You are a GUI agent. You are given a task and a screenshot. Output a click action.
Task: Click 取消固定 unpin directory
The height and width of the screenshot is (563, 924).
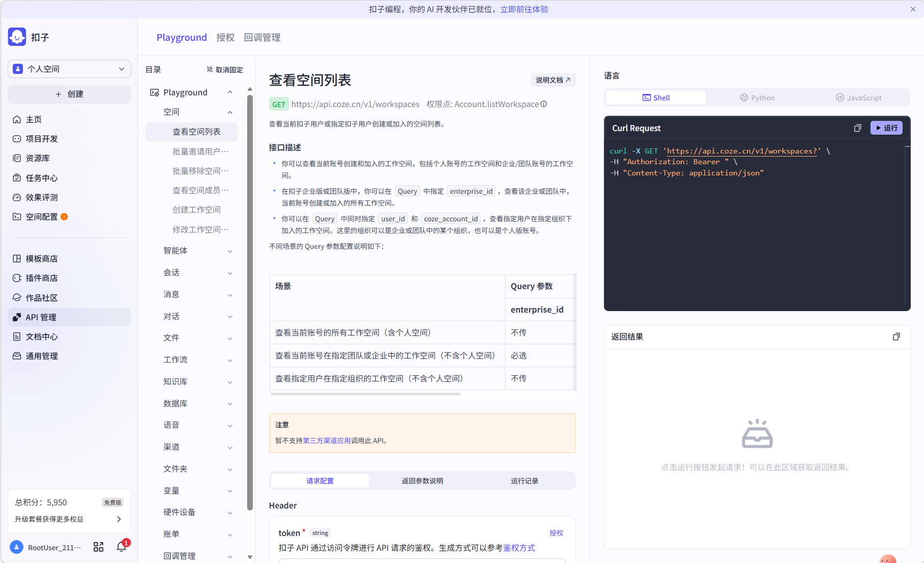pyautogui.click(x=225, y=69)
